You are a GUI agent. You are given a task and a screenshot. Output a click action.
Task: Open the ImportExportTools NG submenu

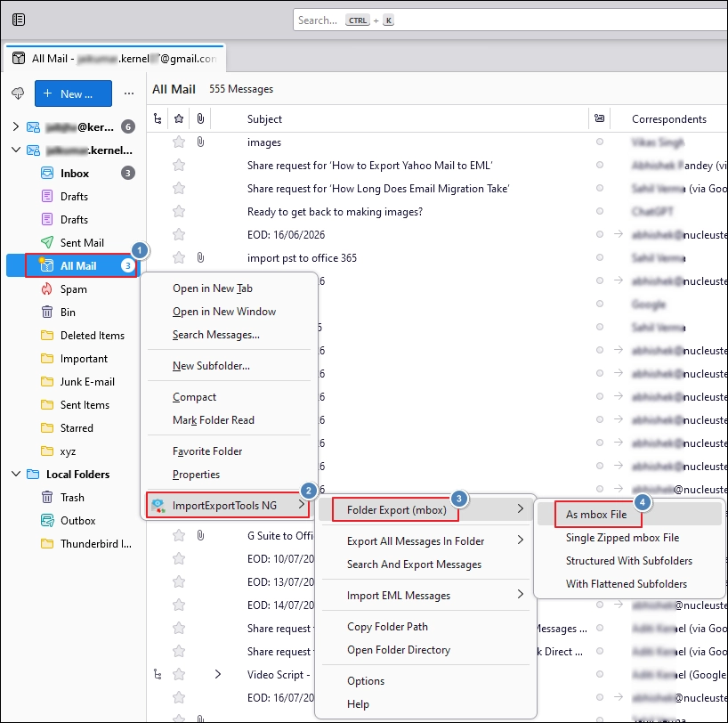pos(228,505)
